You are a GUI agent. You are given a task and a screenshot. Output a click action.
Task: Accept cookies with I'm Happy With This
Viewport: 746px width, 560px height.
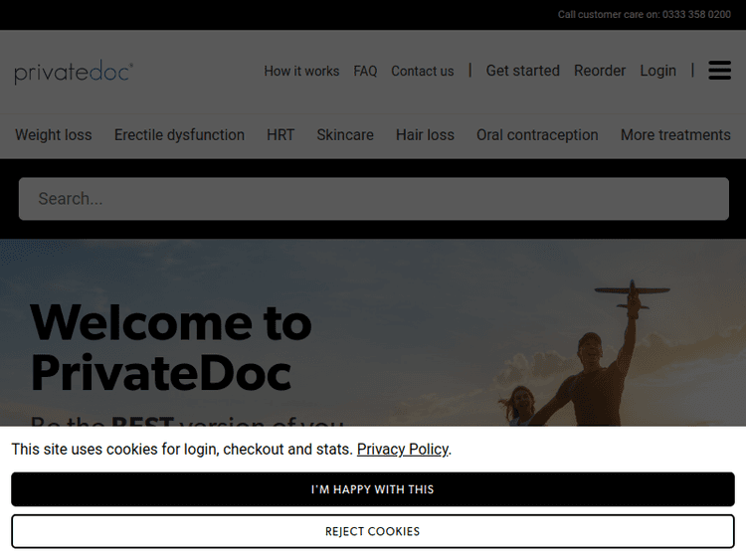373,489
